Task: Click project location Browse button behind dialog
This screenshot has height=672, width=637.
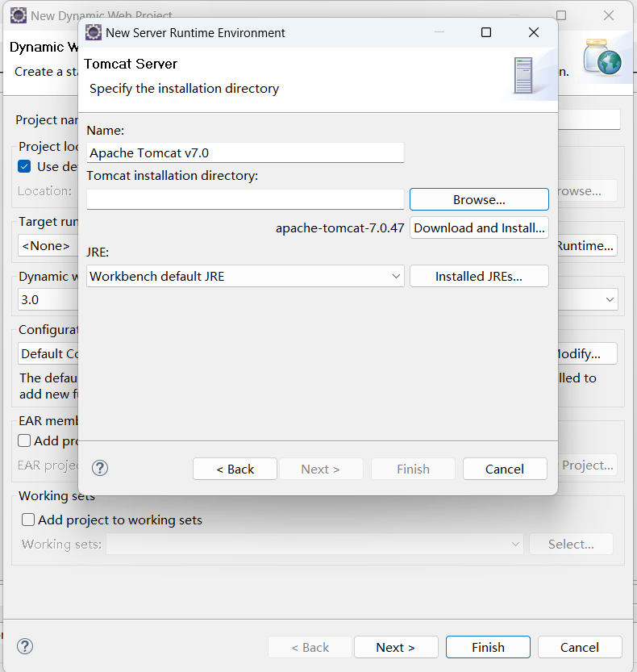Action: coord(587,190)
